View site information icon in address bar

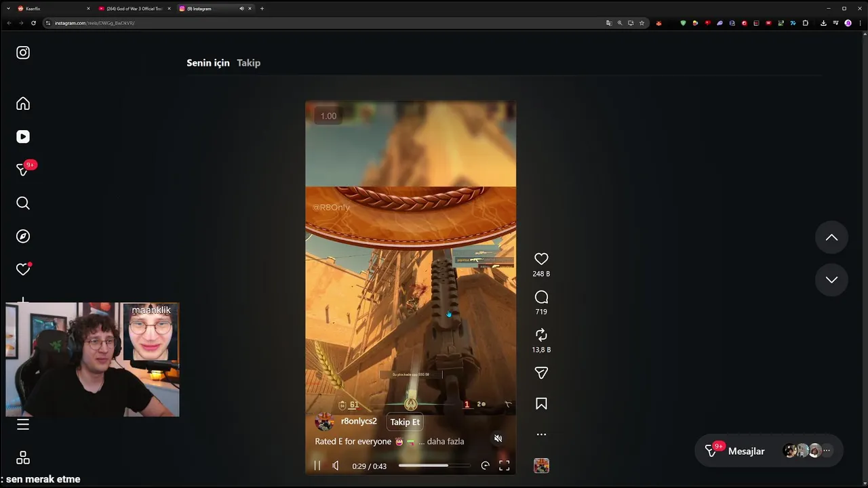48,23
